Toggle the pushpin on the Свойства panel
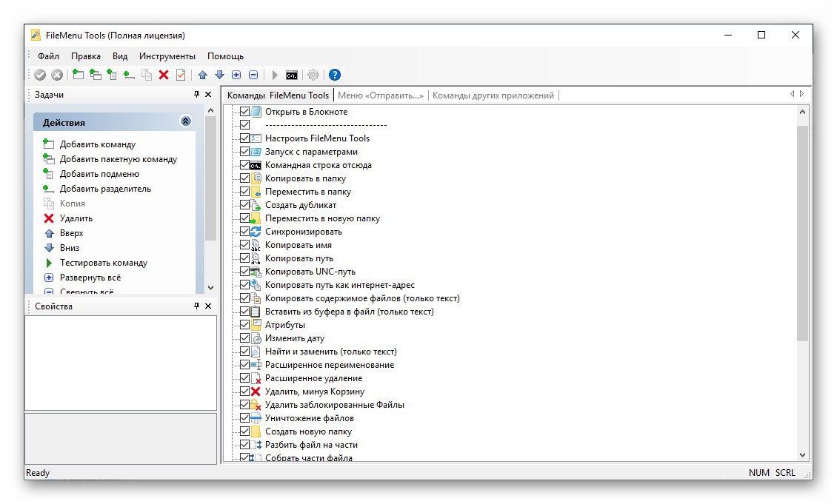This screenshot has height=504, width=837. [196, 306]
